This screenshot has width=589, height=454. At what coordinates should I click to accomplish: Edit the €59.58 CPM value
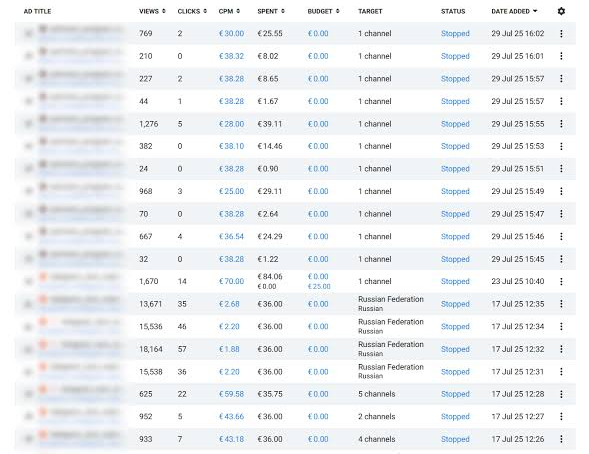[x=231, y=394]
